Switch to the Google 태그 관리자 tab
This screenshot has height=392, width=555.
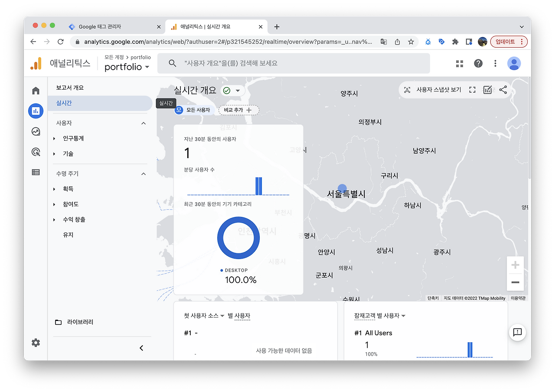point(115,26)
